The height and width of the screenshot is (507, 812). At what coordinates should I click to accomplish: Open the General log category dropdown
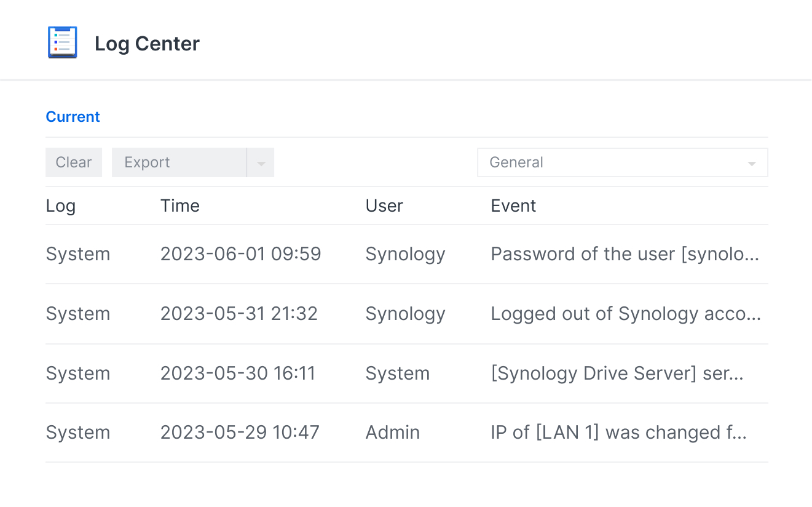pos(622,162)
